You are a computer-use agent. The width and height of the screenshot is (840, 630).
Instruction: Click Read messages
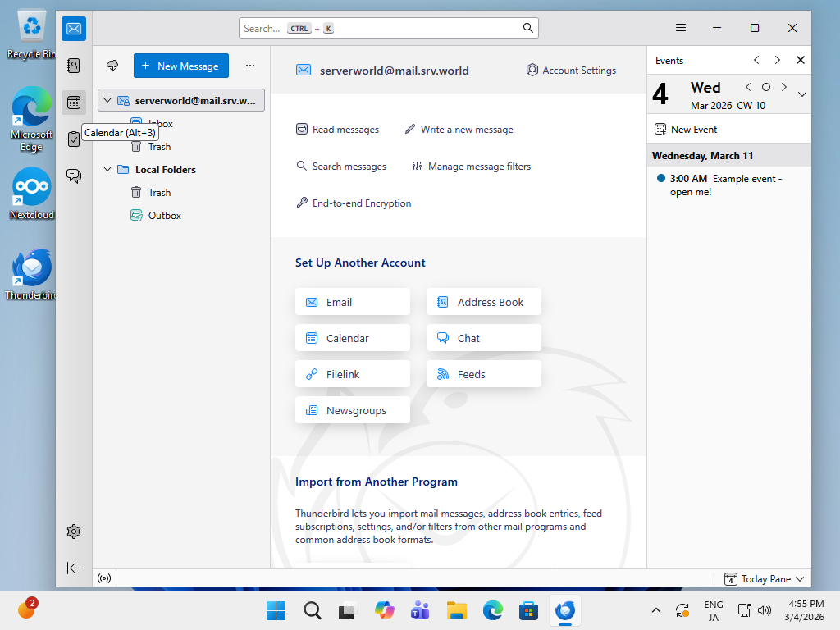pos(337,130)
